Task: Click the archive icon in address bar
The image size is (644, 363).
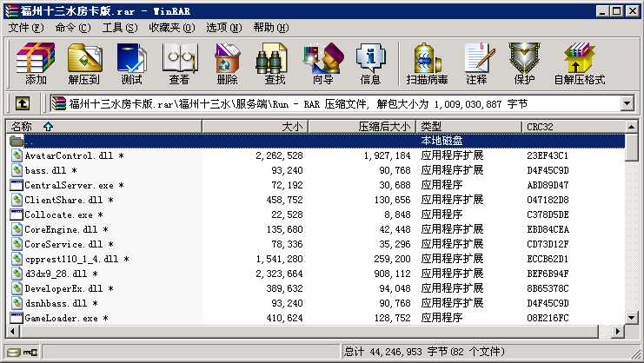Action: [x=59, y=103]
